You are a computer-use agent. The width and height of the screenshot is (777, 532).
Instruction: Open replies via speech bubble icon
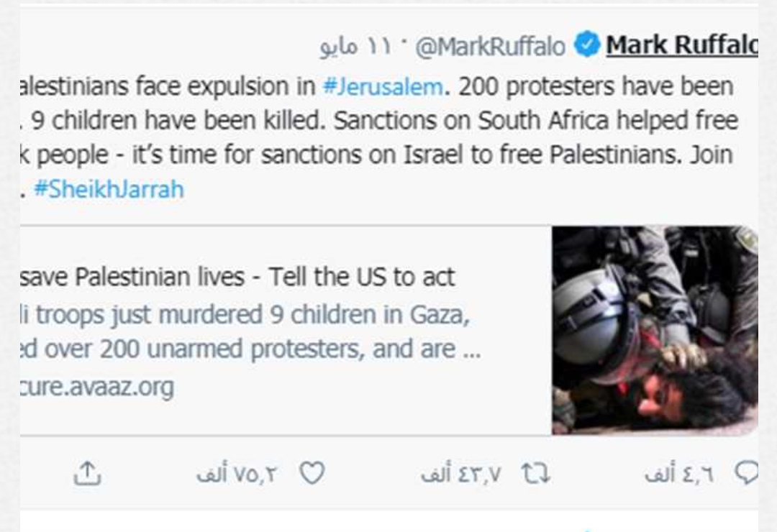tap(747, 473)
